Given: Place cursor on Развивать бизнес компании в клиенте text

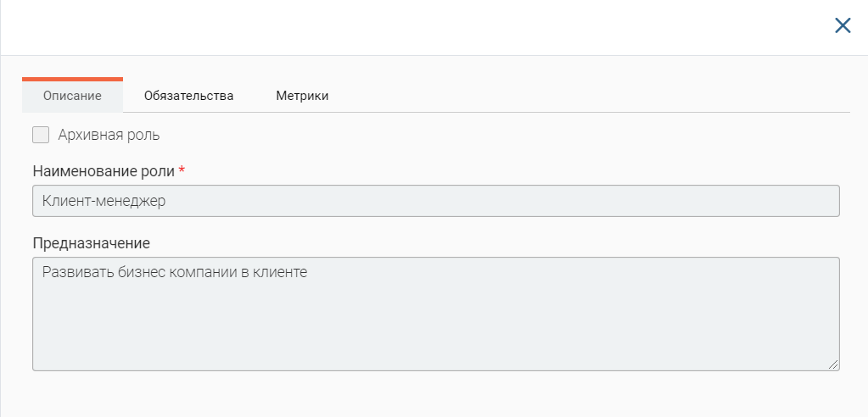Looking at the screenshot, I should pyautogui.click(x=175, y=272).
